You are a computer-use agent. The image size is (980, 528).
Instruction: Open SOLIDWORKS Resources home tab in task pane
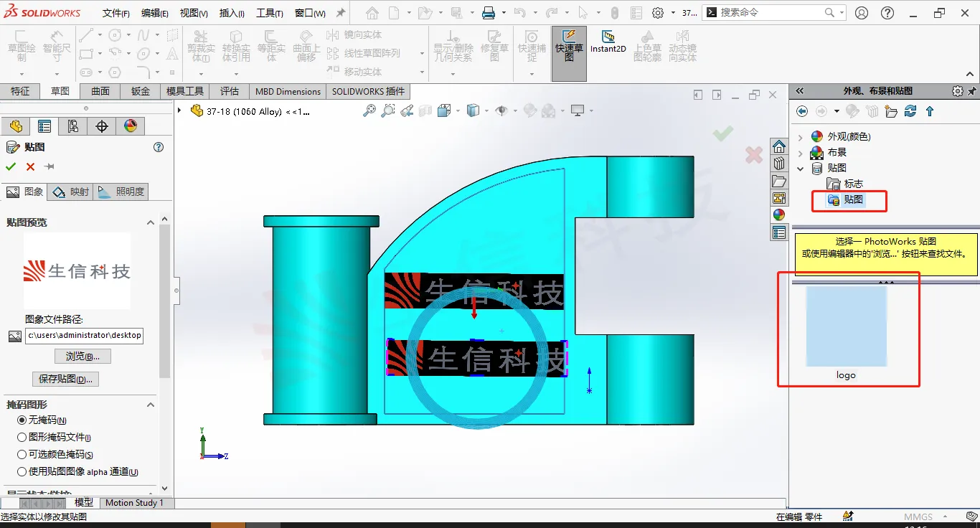tap(779, 146)
